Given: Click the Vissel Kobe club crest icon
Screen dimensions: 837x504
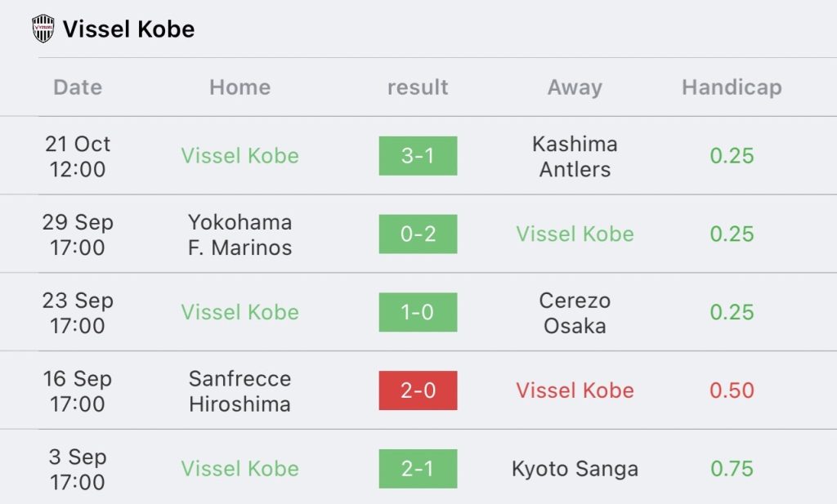Looking at the screenshot, I should (43, 29).
